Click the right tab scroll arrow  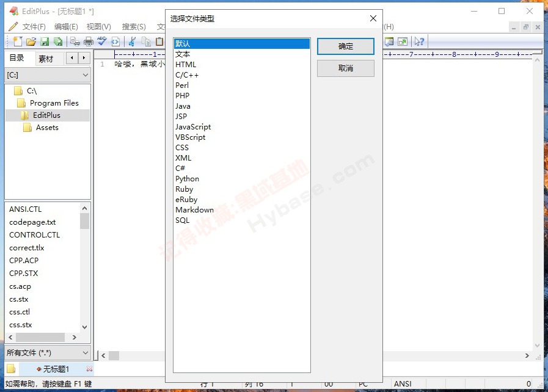pos(84,58)
